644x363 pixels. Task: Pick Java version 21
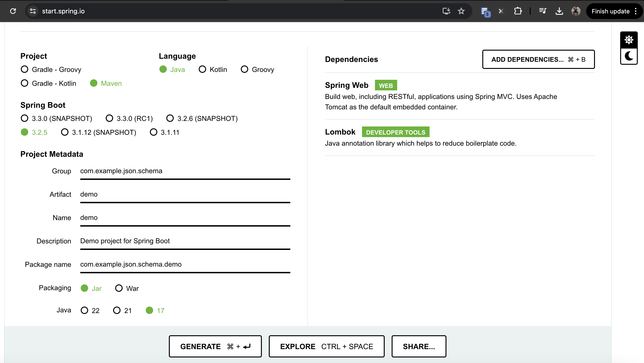117,310
